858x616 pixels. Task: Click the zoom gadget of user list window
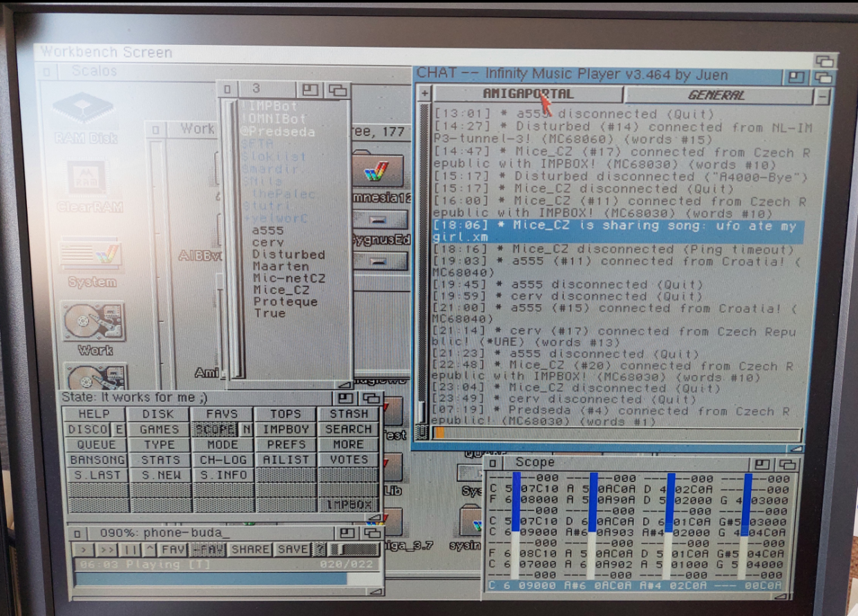point(309,90)
